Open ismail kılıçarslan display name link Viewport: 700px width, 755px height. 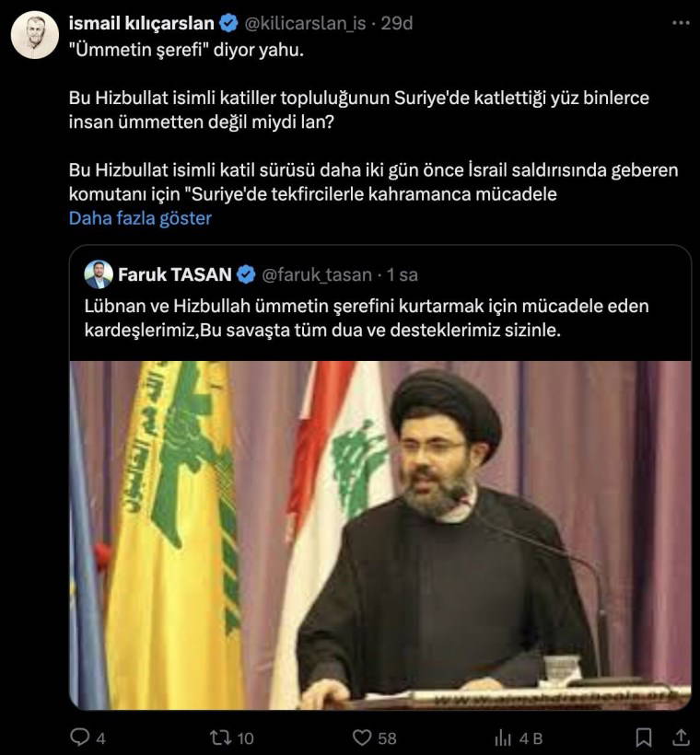pyautogui.click(x=141, y=23)
